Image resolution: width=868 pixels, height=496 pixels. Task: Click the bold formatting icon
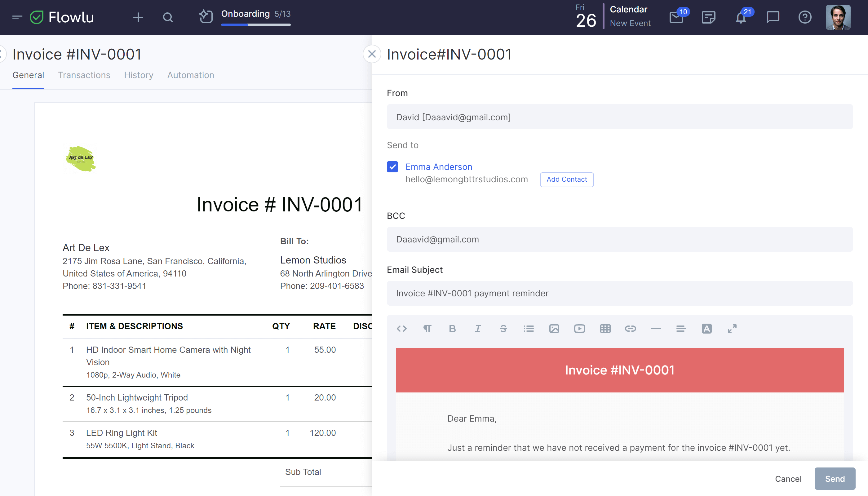tap(453, 328)
